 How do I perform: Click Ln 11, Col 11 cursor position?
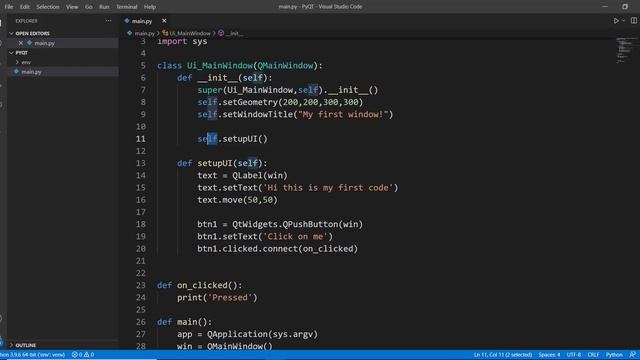pos(503,355)
